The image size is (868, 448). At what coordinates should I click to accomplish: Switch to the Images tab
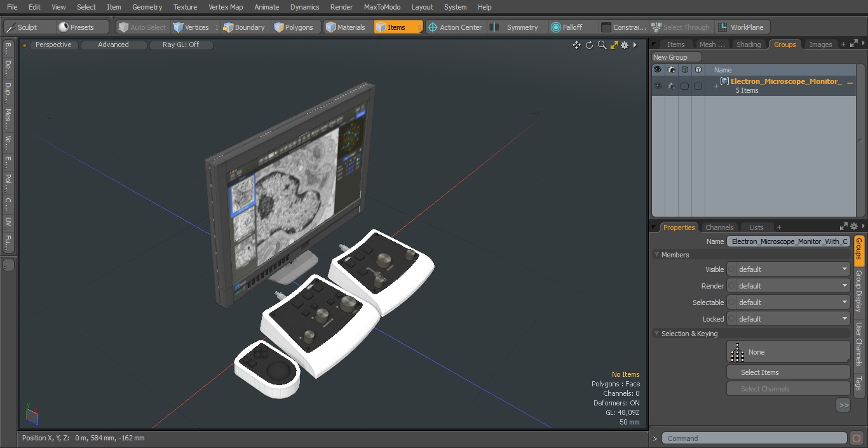pyautogui.click(x=820, y=44)
